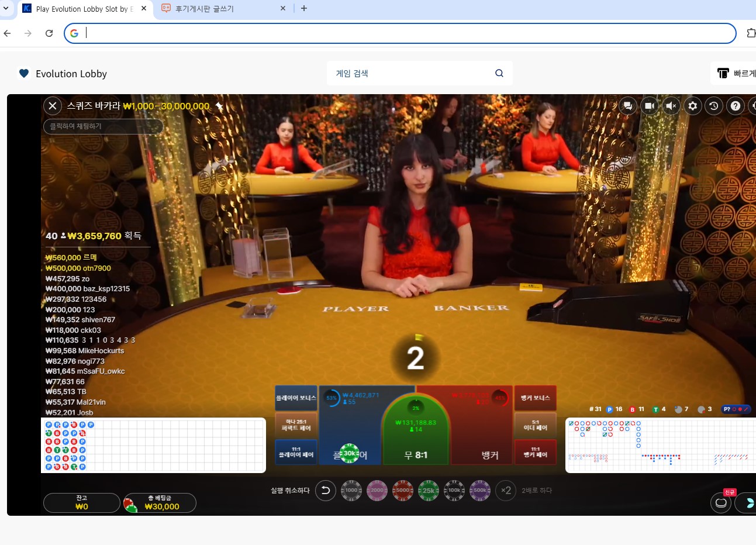Select the black 100k chip
The height and width of the screenshot is (545, 756).
(454, 491)
